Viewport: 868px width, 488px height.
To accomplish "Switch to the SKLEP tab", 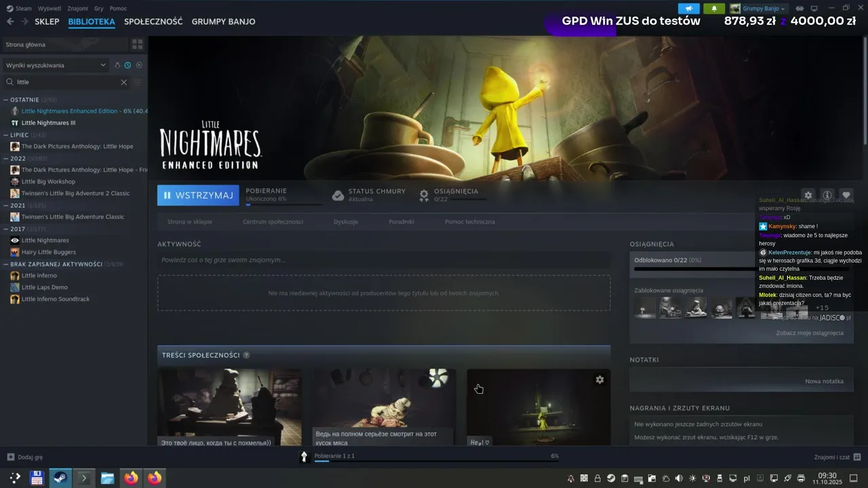I will pyautogui.click(x=47, y=22).
